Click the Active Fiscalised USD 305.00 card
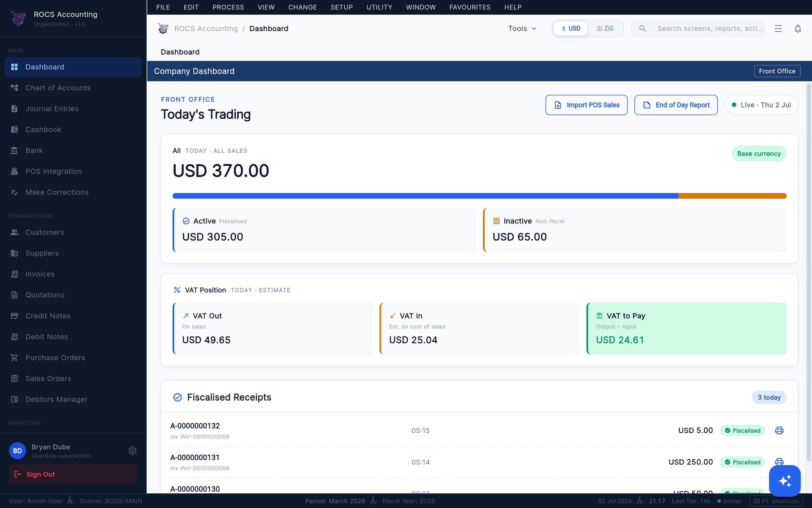 tap(324, 230)
